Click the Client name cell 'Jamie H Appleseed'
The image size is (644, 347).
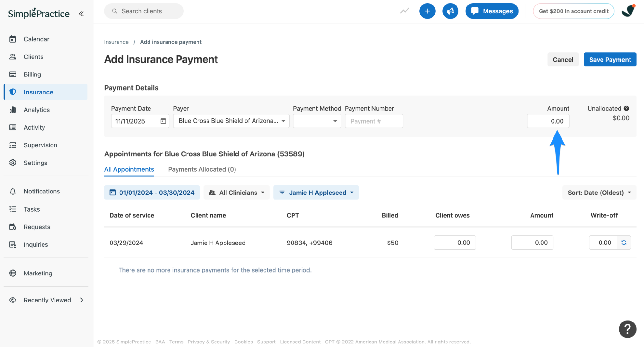click(218, 243)
